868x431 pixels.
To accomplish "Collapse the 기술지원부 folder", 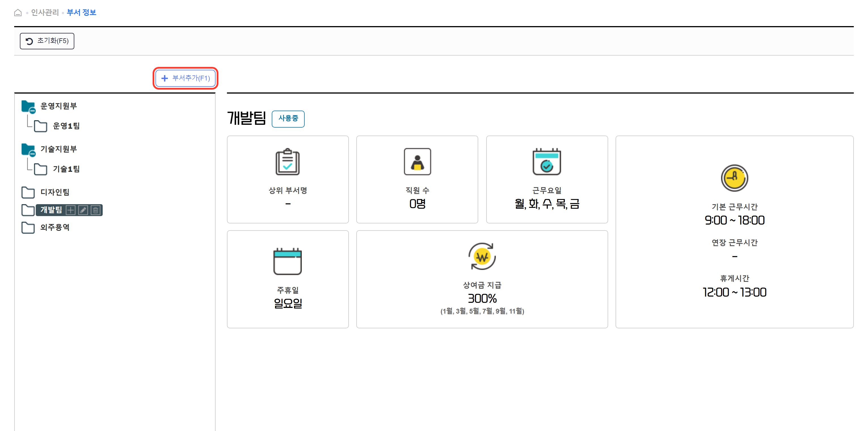I will click(x=28, y=150).
